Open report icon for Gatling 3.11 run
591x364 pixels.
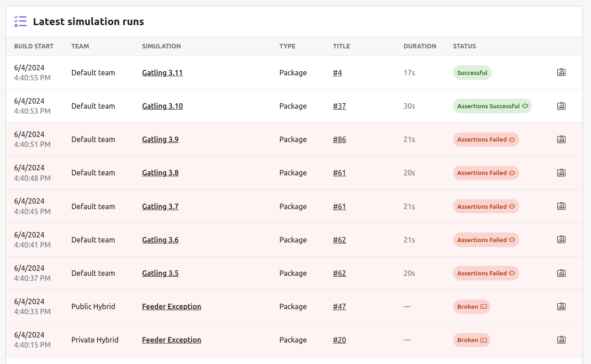coord(561,72)
